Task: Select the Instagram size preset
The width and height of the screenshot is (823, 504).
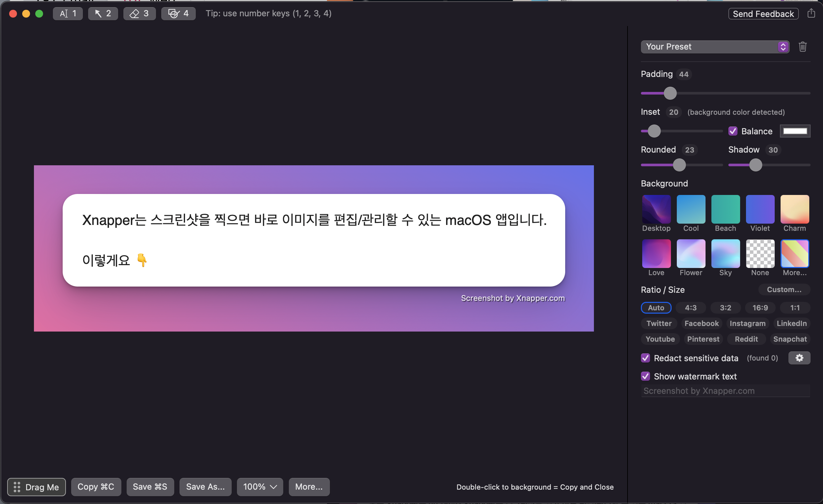Action: click(747, 323)
